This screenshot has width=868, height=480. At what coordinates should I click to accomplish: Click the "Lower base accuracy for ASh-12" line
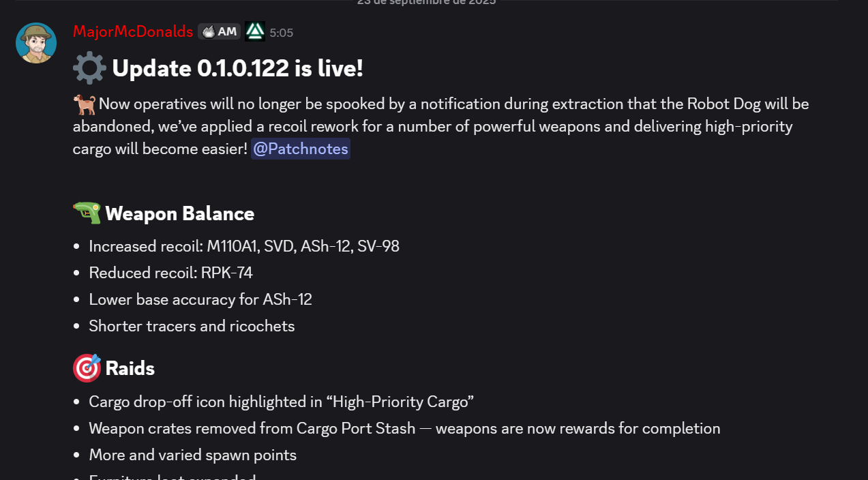(x=200, y=299)
